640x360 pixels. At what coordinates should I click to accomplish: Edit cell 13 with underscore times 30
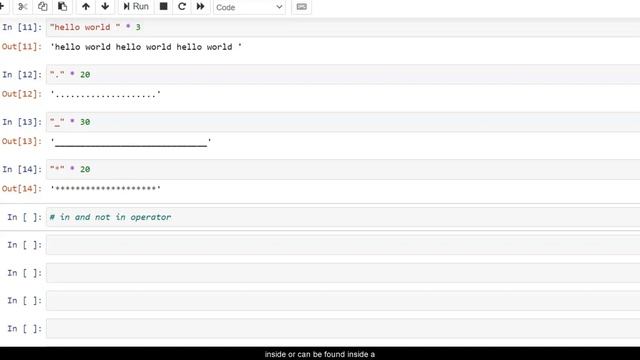pyautogui.click(x=343, y=122)
